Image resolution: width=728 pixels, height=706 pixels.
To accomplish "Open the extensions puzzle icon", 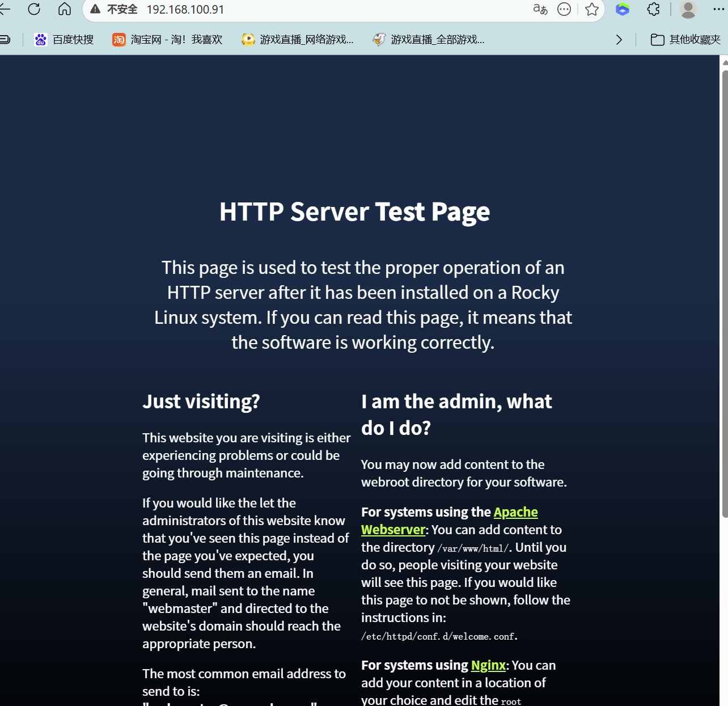I will click(x=654, y=9).
